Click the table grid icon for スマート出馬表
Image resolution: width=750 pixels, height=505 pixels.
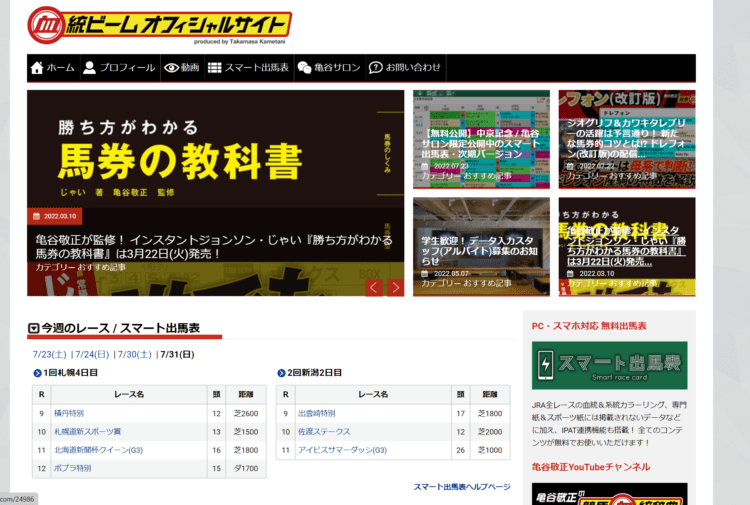214,68
